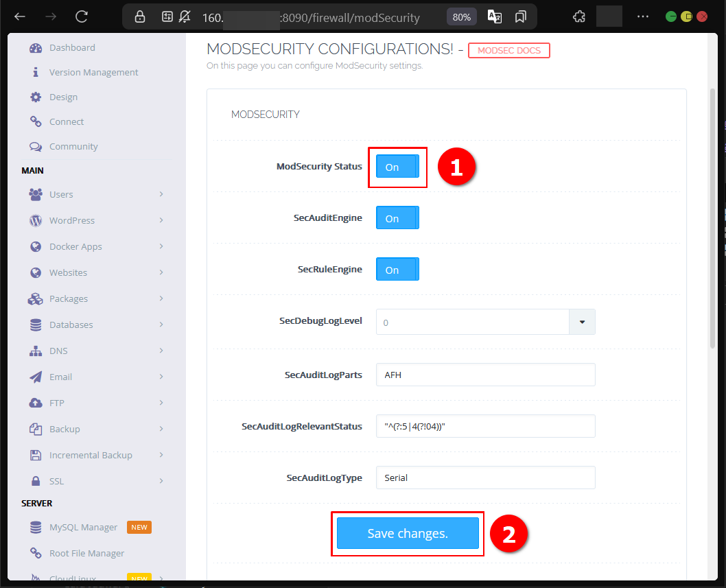Viewport: 726px width, 588px height.
Task: Click the DNS sitemap icon
Action: tap(36, 351)
